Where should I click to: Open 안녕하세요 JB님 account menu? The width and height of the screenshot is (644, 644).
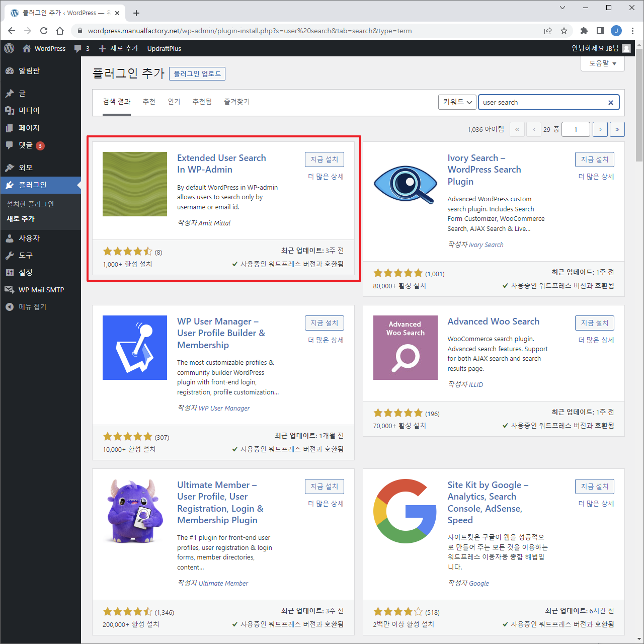601,48
